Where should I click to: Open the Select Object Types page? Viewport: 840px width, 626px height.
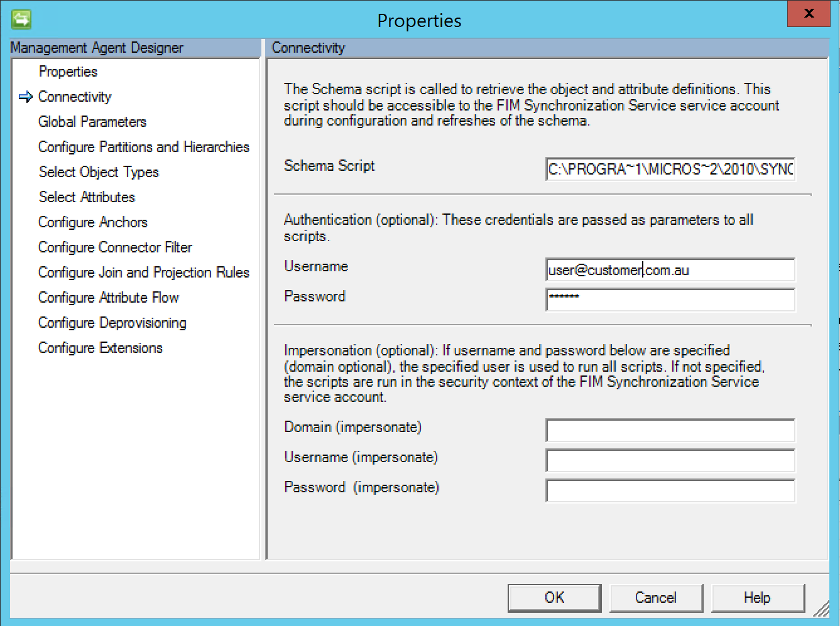(99, 172)
